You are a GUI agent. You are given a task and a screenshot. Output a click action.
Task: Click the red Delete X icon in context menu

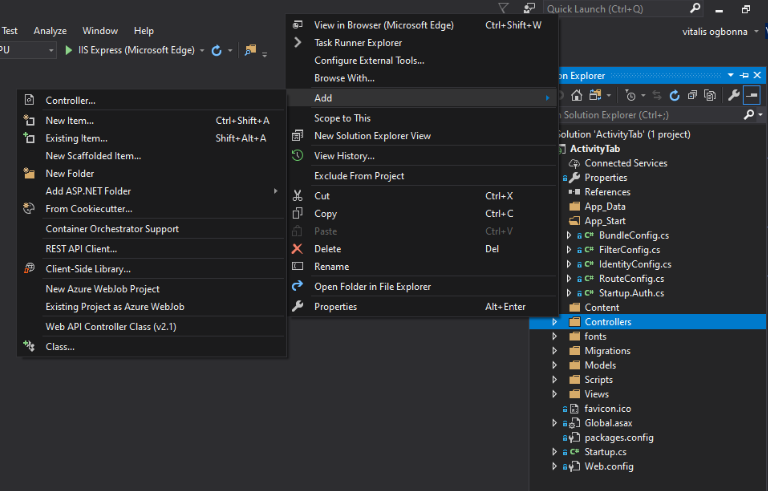click(297, 248)
